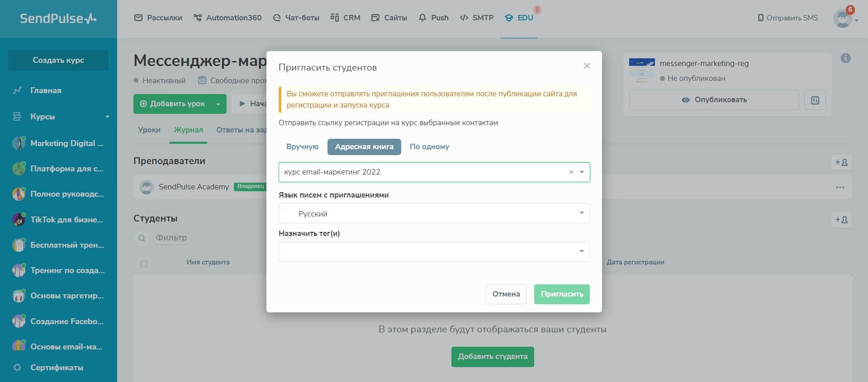Viewport: 868px width, 382px height.
Task: Click the Пригласить button
Action: tap(561, 294)
